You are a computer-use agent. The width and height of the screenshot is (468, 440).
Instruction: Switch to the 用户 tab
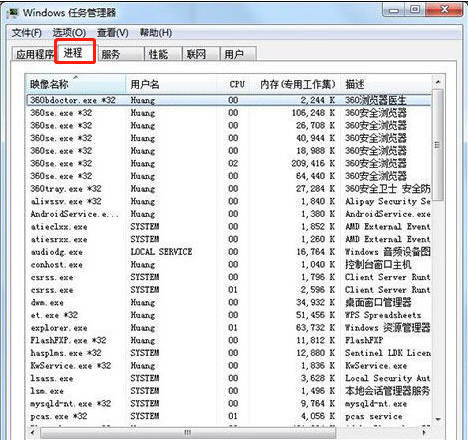point(238,54)
